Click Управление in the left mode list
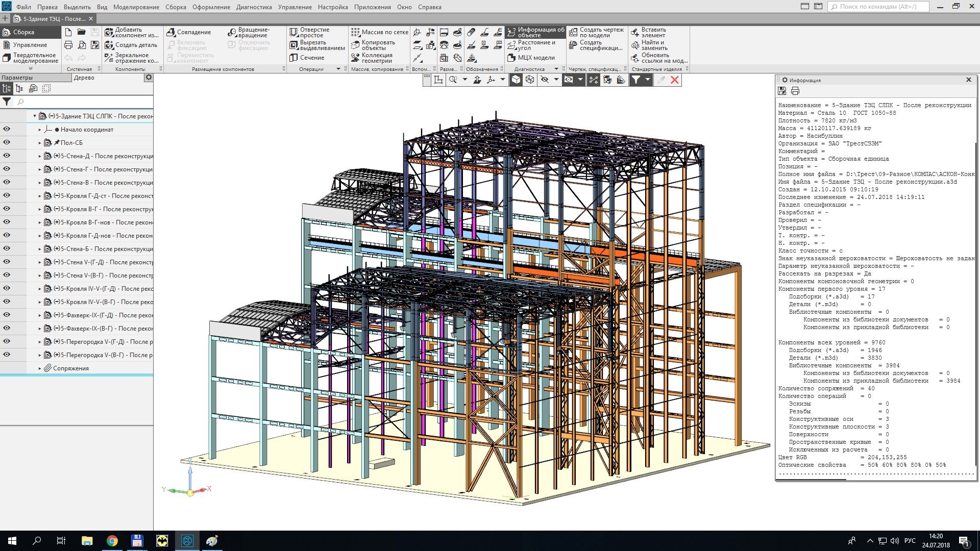The width and height of the screenshot is (980, 551). coord(30,45)
